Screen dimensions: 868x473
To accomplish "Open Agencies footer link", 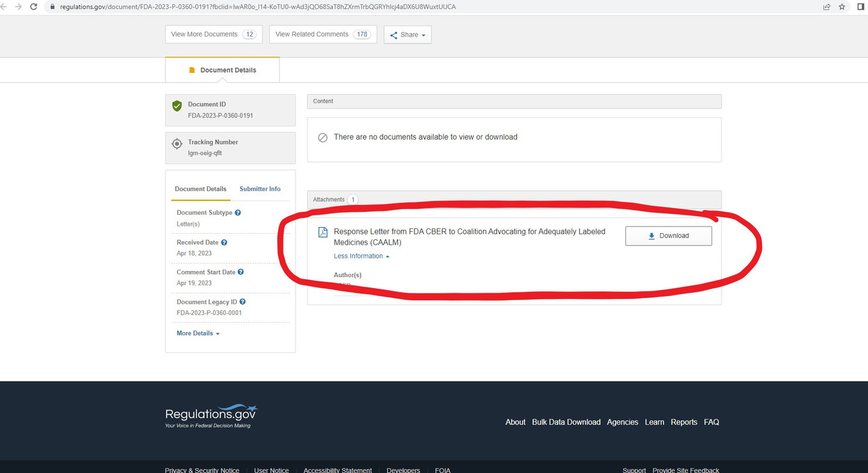I will [623, 422].
